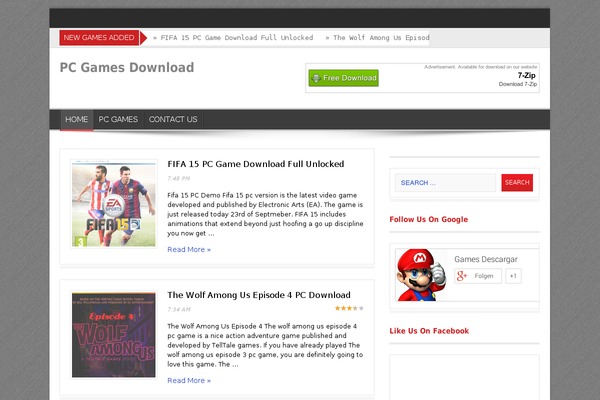This screenshot has height=400, width=600.
Task: Click the green Free Download button
Action: pos(344,78)
